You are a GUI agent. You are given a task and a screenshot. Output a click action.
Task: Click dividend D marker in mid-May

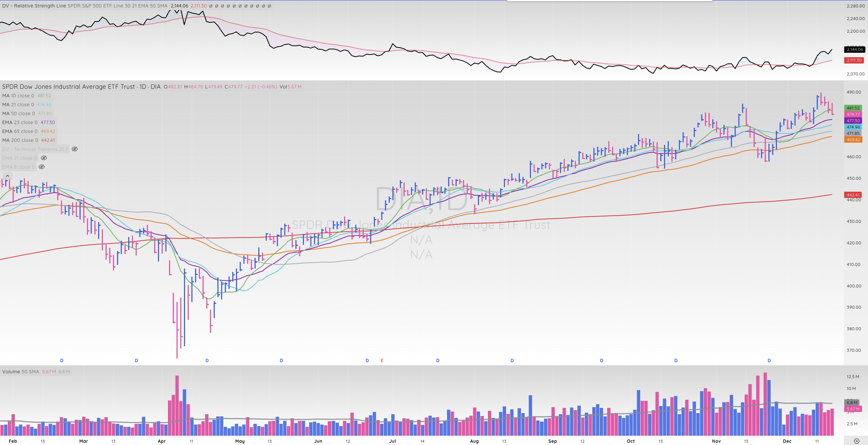[281, 360]
